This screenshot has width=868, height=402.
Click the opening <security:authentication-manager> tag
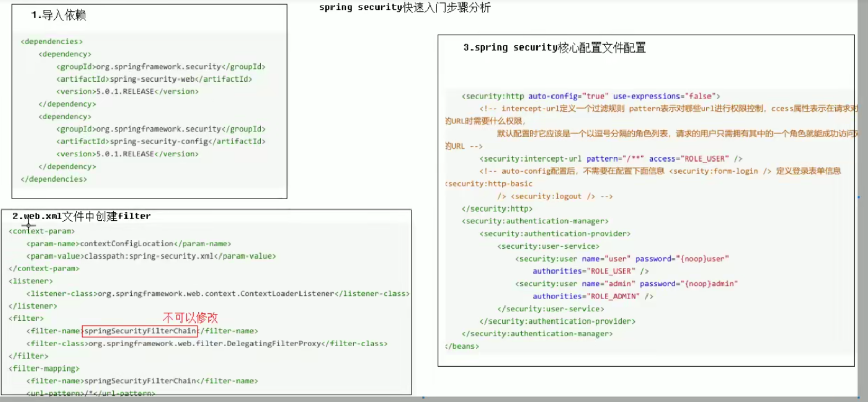coord(535,221)
